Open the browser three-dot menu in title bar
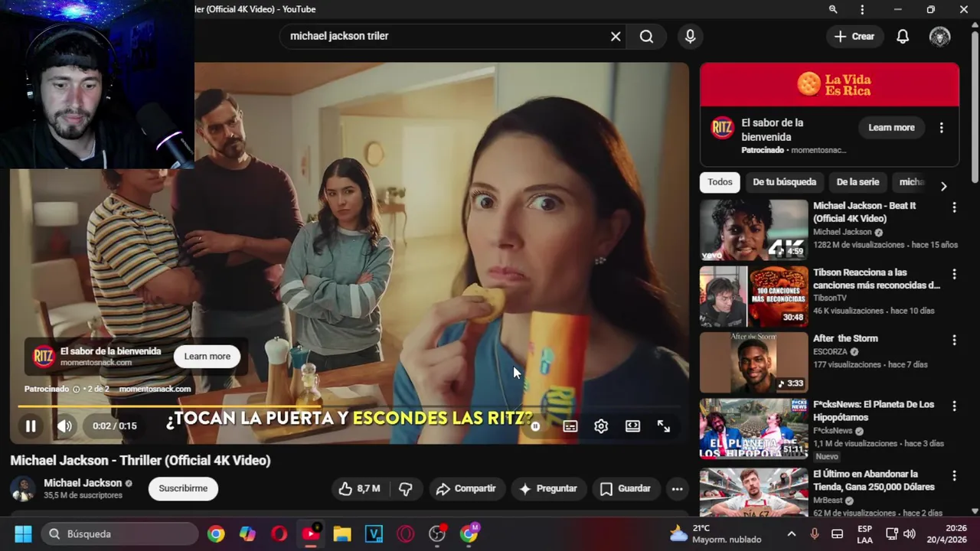Image resolution: width=980 pixels, height=551 pixels. coord(862,9)
